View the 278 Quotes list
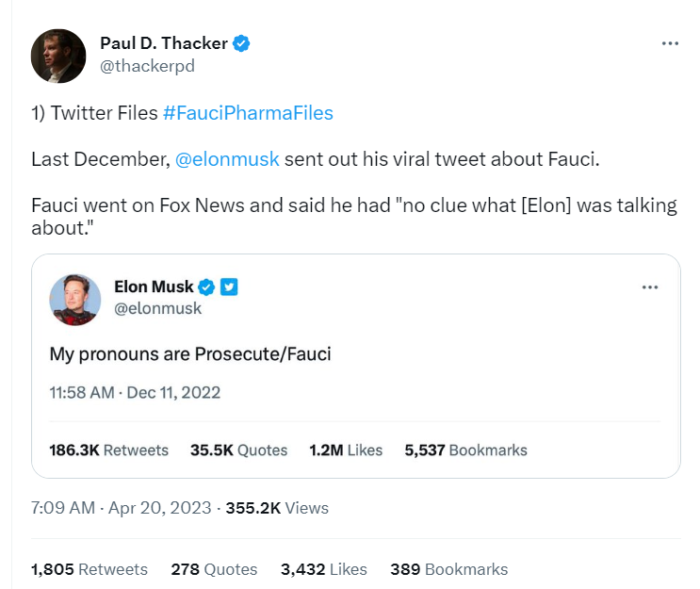The image size is (700, 589). pos(214,569)
